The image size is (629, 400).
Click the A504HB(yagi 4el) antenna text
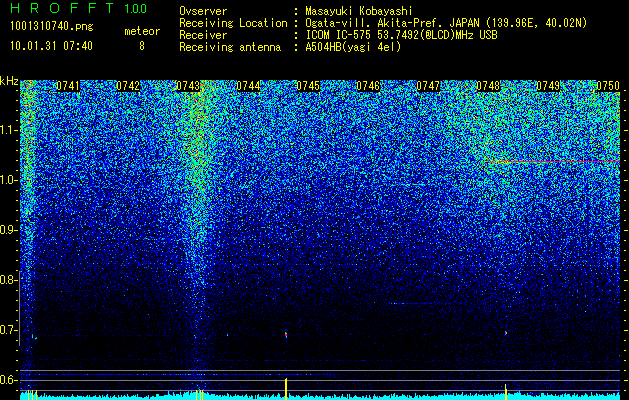pyautogui.click(x=353, y=47)
